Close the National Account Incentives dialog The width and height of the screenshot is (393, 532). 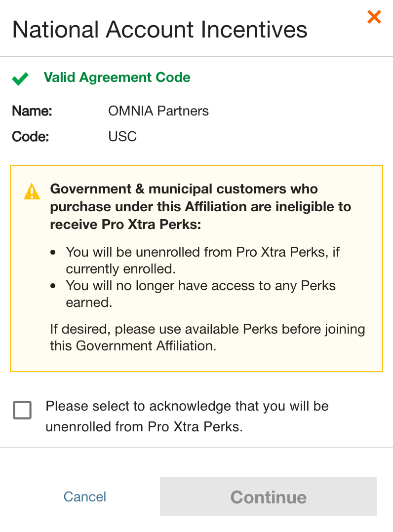click(374, 17)
